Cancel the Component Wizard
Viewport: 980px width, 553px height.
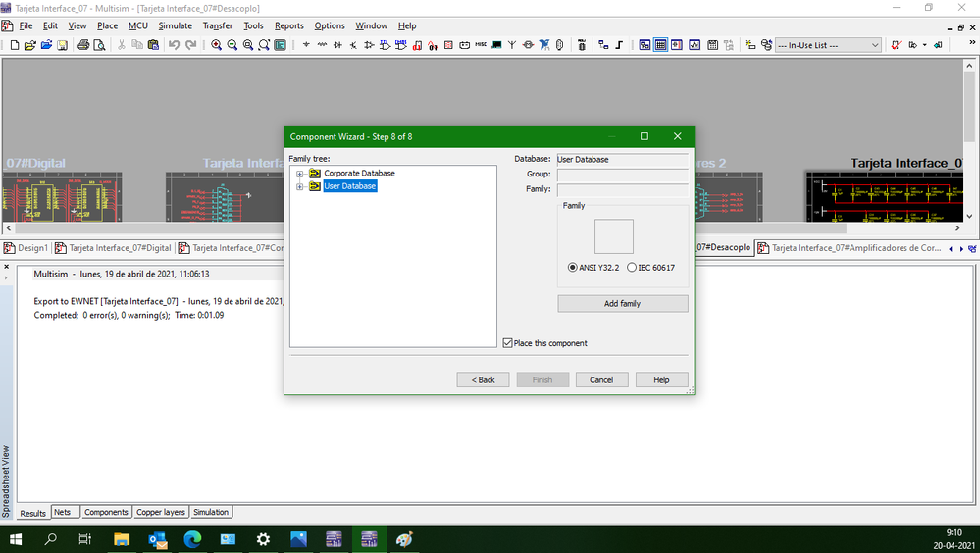pyautogui.click(x=601, y=379)
